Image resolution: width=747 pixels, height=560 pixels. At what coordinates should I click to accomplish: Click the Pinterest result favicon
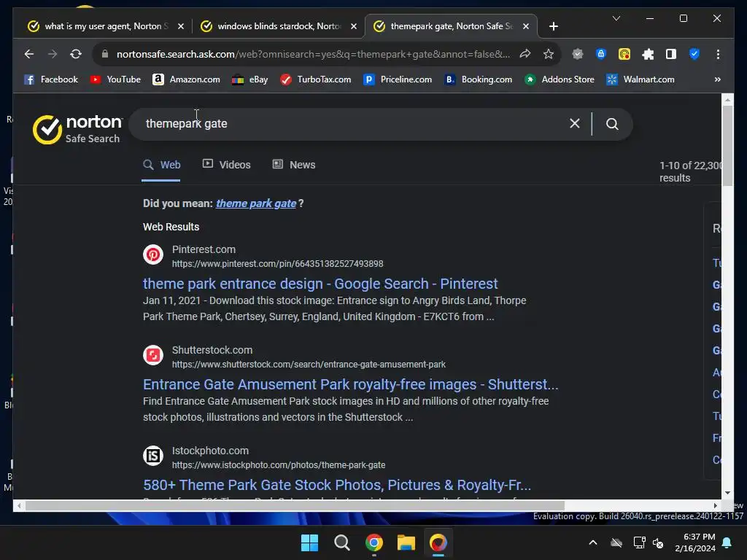click(x=153, y=254)
